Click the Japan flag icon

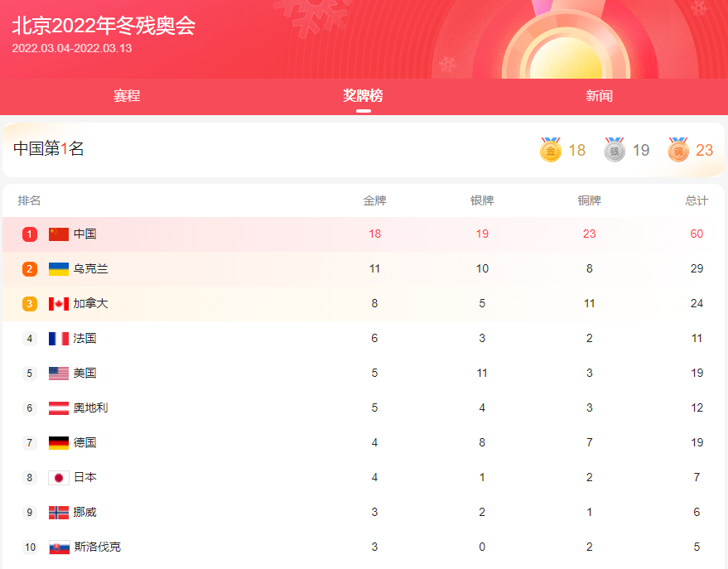point(59,478)
